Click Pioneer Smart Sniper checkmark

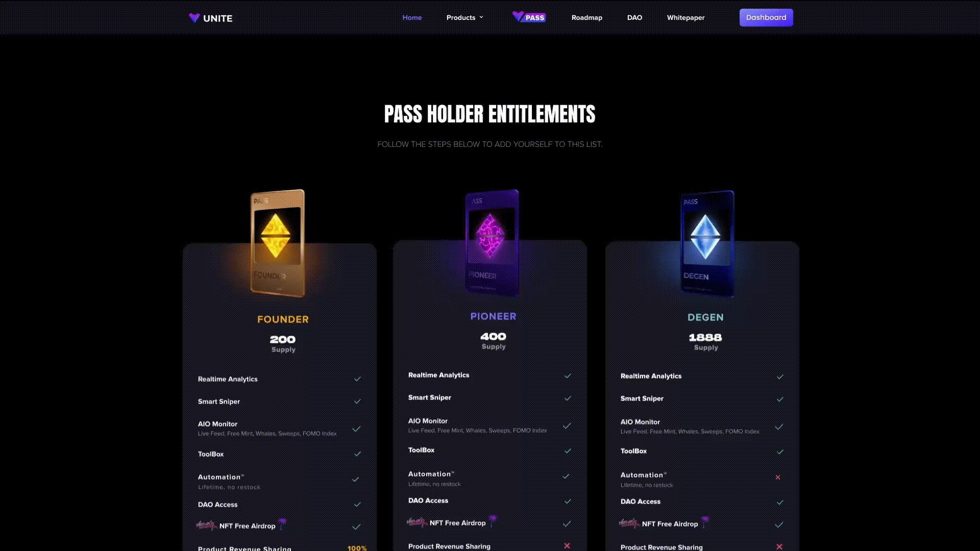[x=568, y=398]
